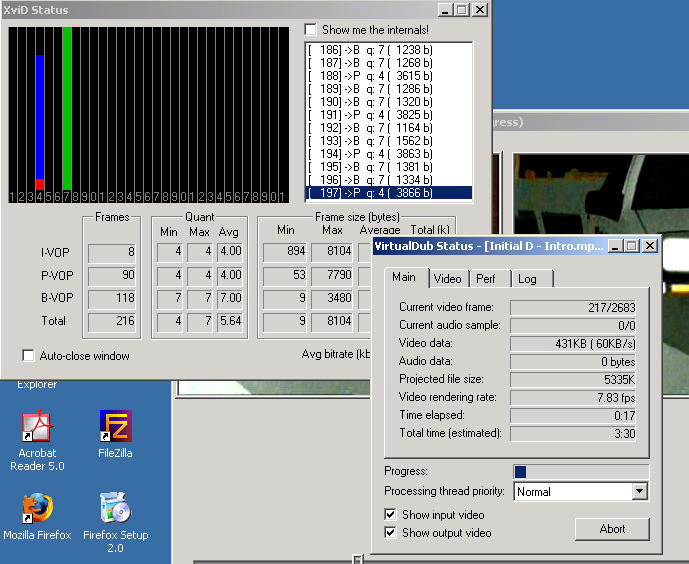689x564 pixels.
Task: Click Total frames value 216
Action: [x=112, y=322]
